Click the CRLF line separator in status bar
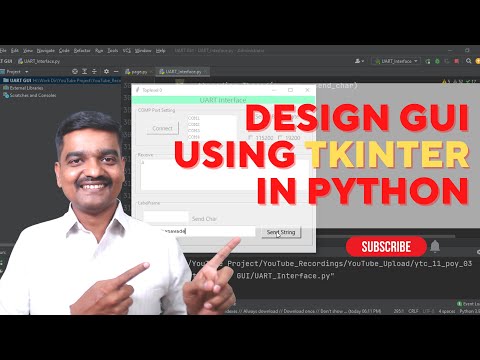The image size is (480, 360). click(x=414, y=311)
